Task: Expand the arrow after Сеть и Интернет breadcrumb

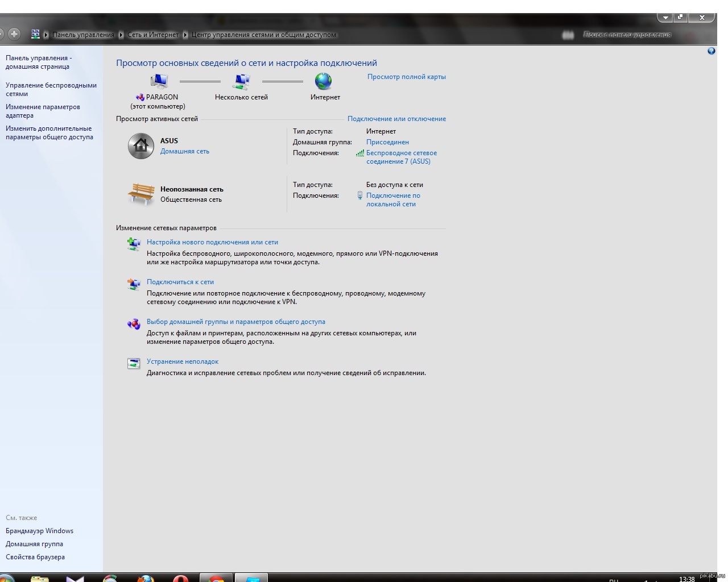Action: (x=185, y=35)
